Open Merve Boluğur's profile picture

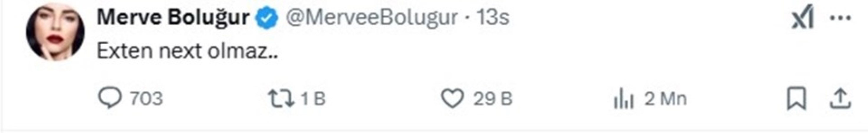55,32
